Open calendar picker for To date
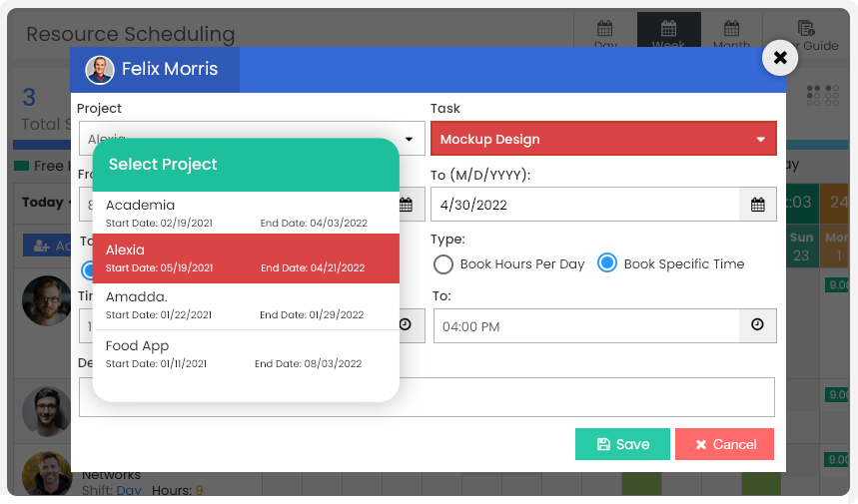This screenshot has height=504, width=858. [758, 205]
